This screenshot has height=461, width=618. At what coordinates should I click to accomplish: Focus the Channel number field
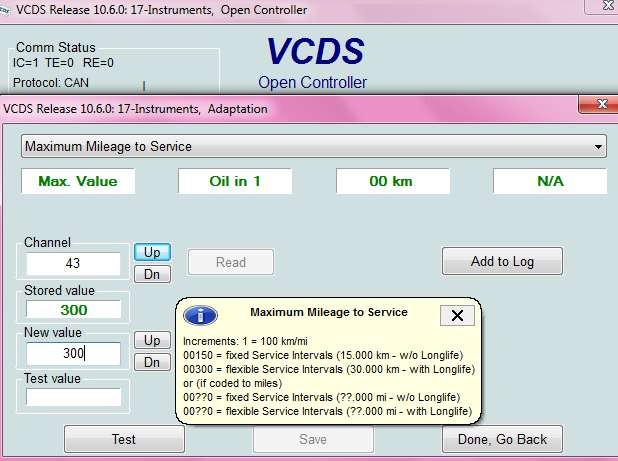pyautogui.click(x=73, y=263)
